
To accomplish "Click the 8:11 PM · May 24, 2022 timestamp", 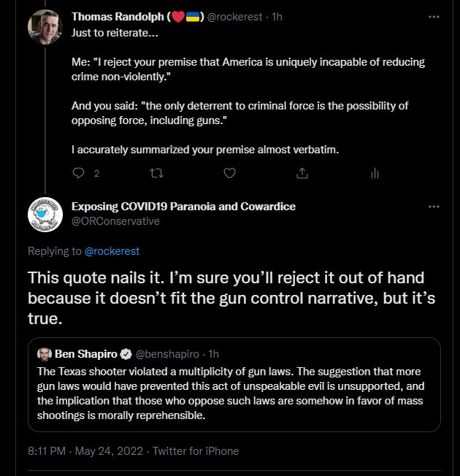I will (85, 451).
